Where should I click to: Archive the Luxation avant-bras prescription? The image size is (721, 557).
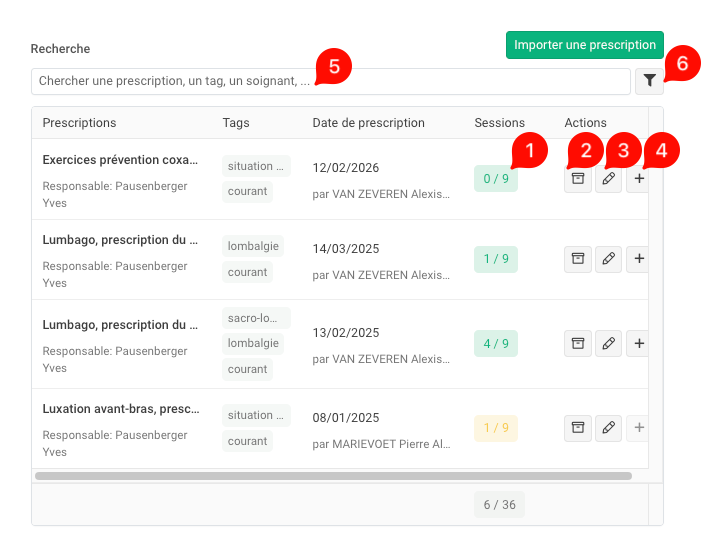click(x=577, y=428)
